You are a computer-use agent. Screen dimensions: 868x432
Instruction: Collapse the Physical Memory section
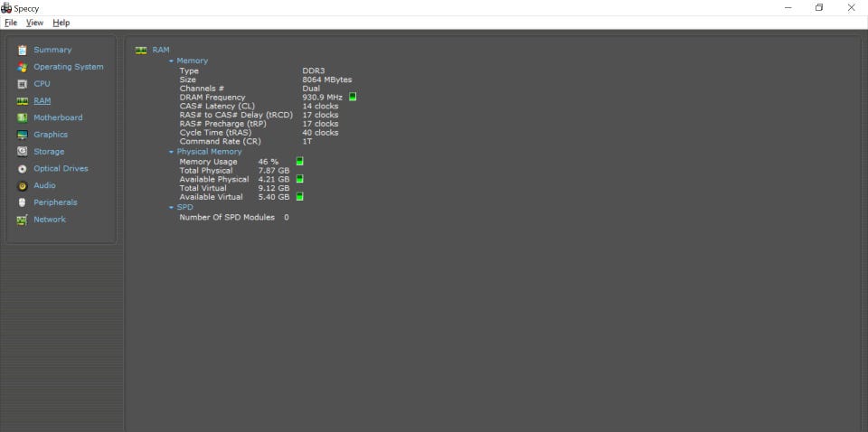172,152
